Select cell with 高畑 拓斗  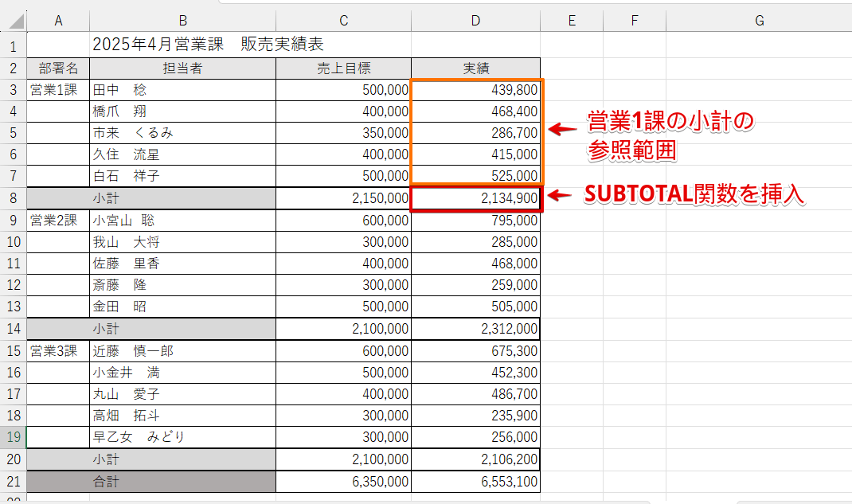[182, 416]
